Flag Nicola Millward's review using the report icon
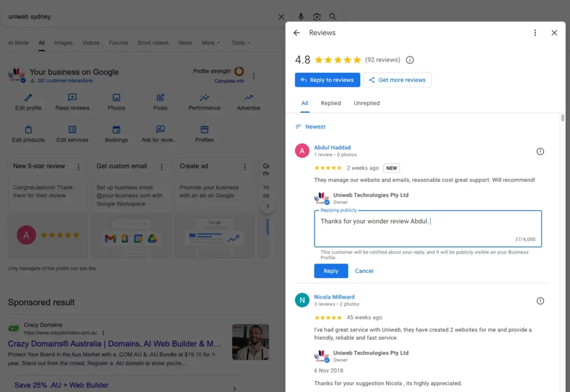Image resolution: width=570 pixels, height=392 pixels. point(540,301)
